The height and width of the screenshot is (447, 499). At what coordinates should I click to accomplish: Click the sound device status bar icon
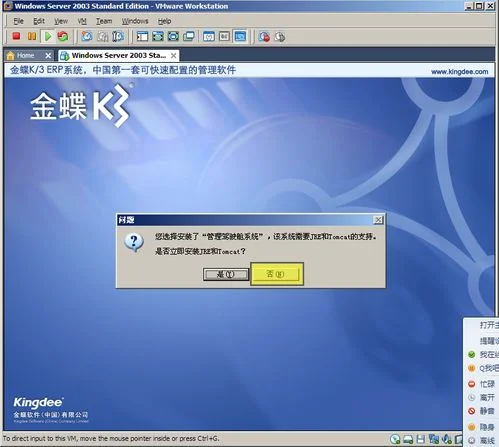tap(447, 439)
